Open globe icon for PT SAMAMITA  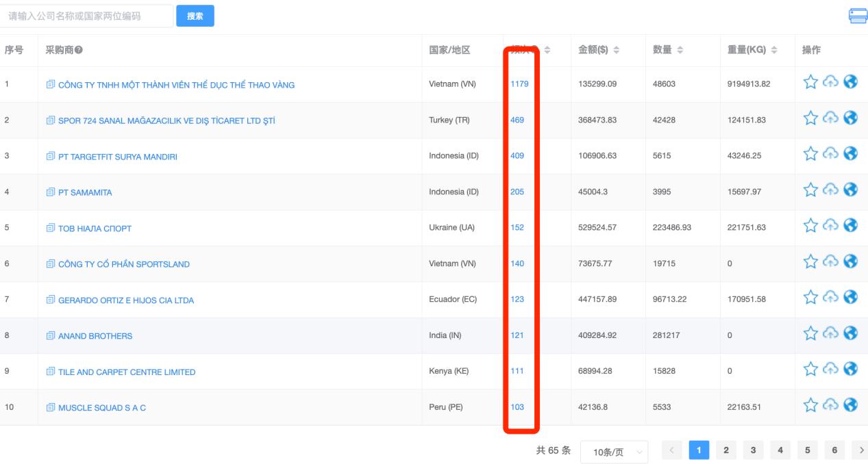tap(852, 190)
